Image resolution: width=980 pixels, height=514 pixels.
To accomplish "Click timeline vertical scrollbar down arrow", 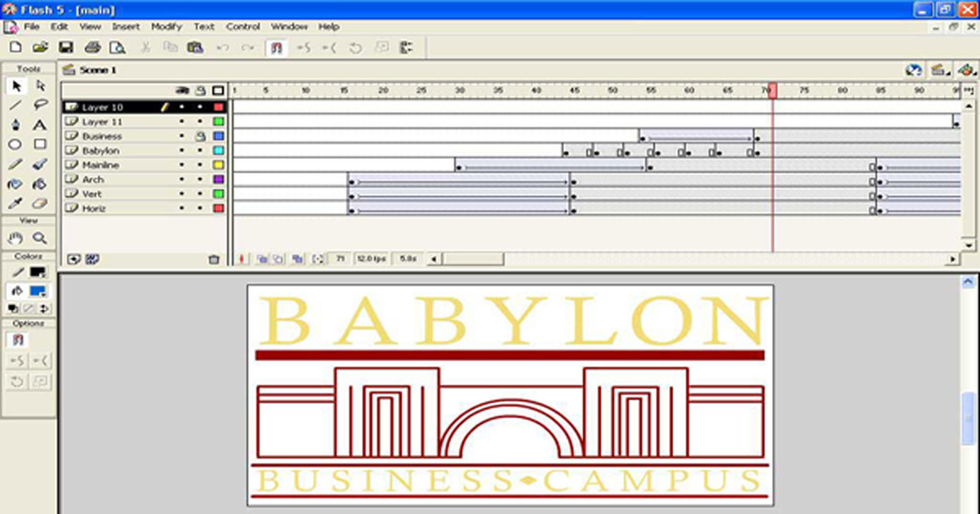I will click(x=969, y=245).
